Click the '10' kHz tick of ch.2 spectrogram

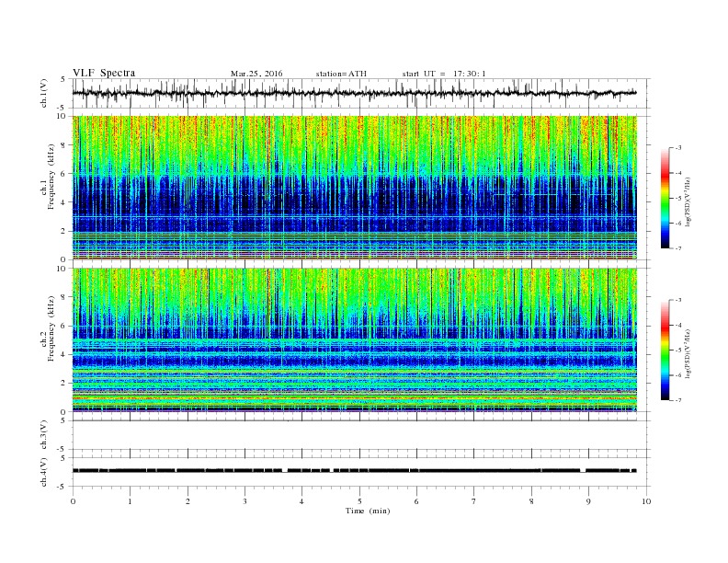coord(63,269)
